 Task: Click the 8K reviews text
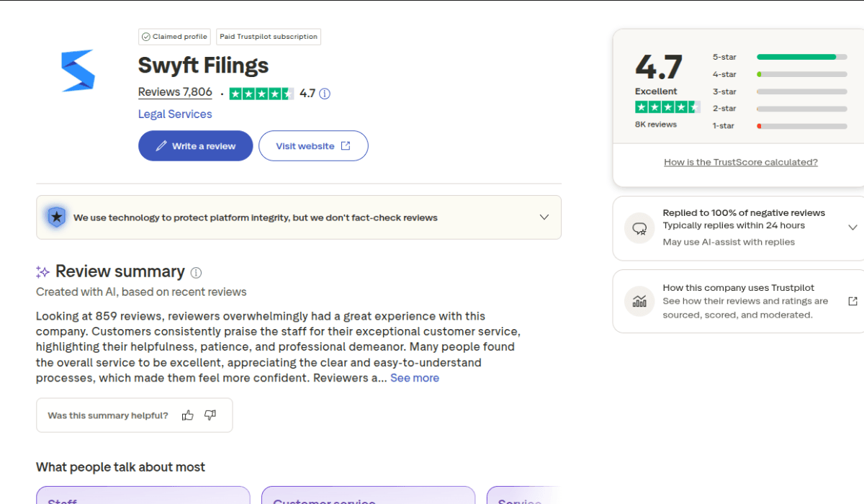(x=656, y=125)
